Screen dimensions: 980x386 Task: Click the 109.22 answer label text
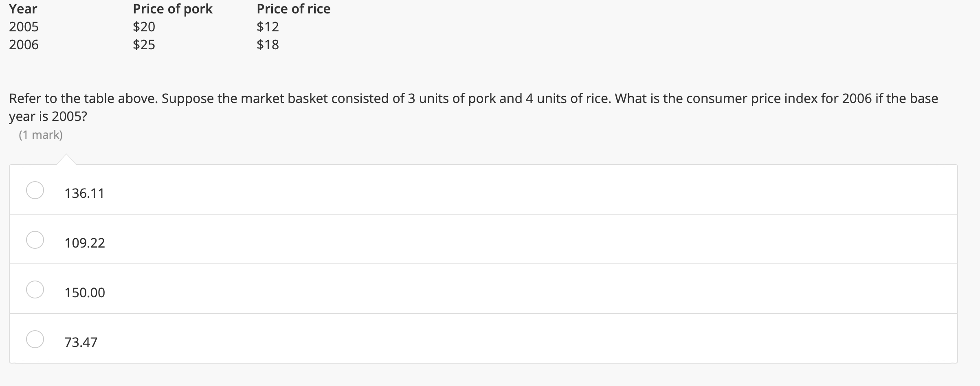85,243
